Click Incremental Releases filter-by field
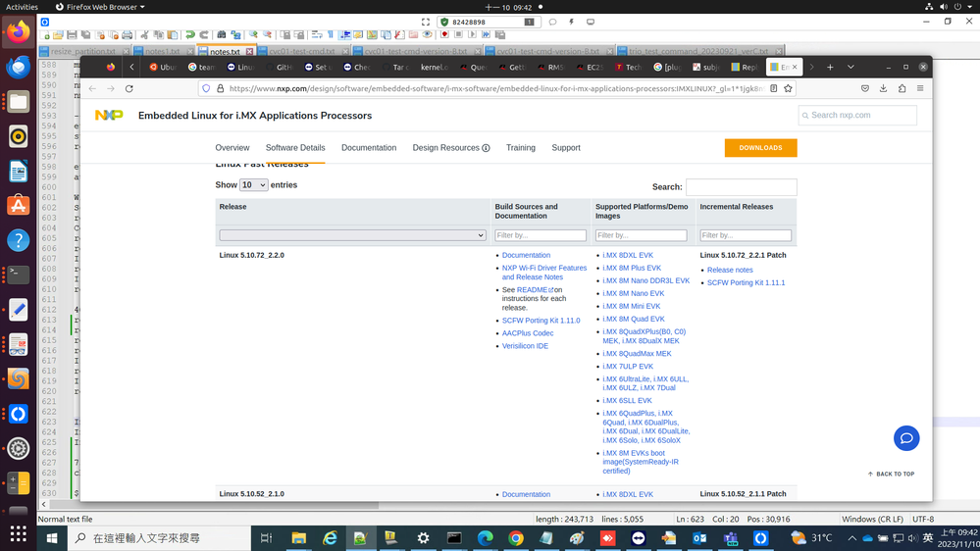Viewport: 980px width, 551px height. [746, 235]
